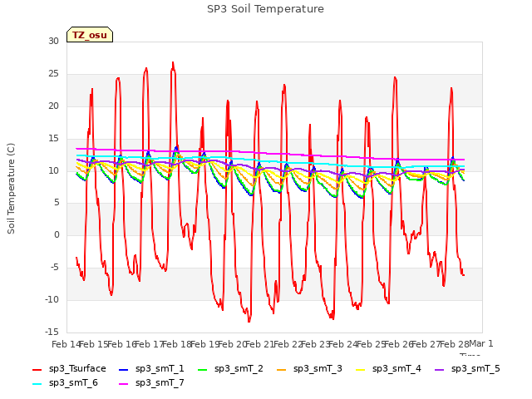Toggle the sp3_smT_7 legend entry
Image resolution: width=532 pixels, height=399 pixels.
(151, 383)
